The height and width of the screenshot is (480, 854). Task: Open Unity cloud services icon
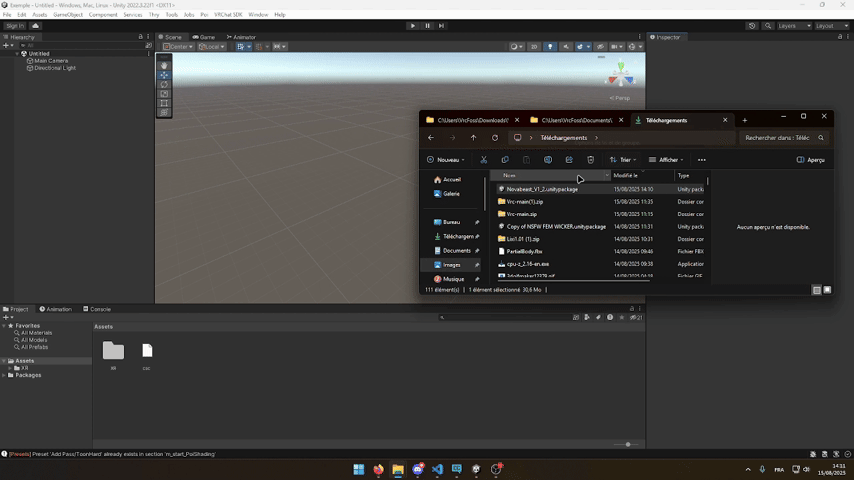click(36, 26)
